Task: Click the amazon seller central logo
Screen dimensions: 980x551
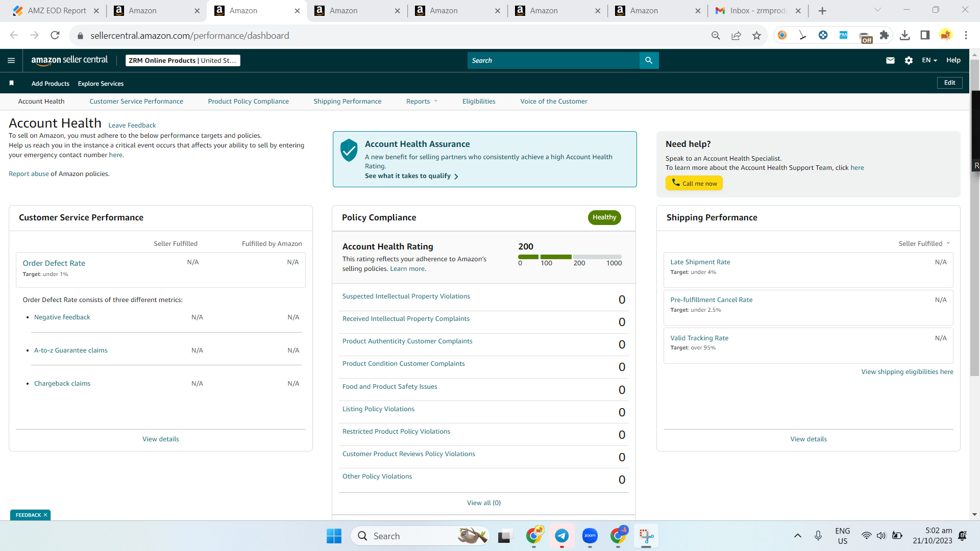Action: coord(69,60)
